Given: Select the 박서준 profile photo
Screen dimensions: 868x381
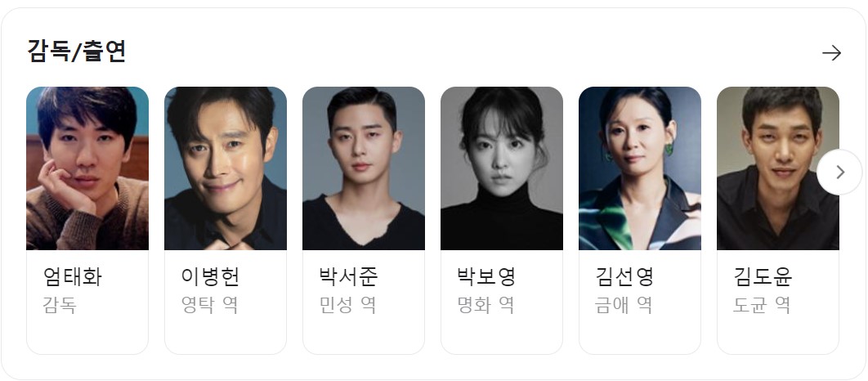Looking at the screenshot, I should coord(364,168).
